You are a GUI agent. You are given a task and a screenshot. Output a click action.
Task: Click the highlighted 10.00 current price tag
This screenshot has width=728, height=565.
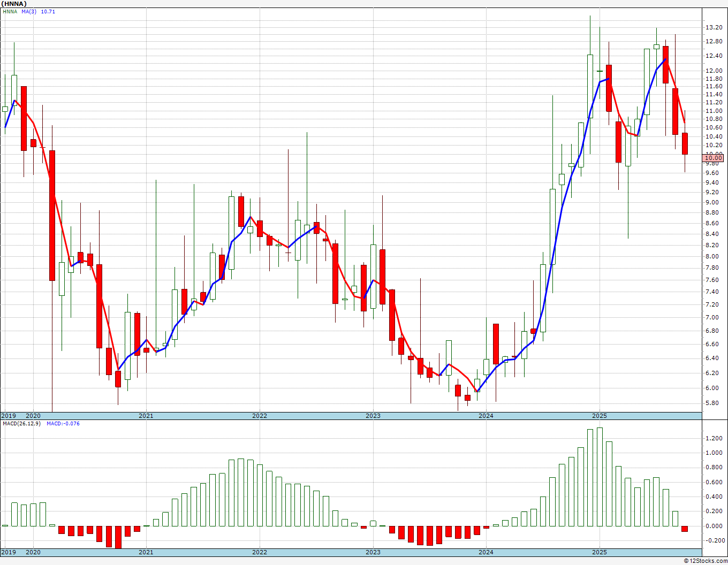point(713,158)
